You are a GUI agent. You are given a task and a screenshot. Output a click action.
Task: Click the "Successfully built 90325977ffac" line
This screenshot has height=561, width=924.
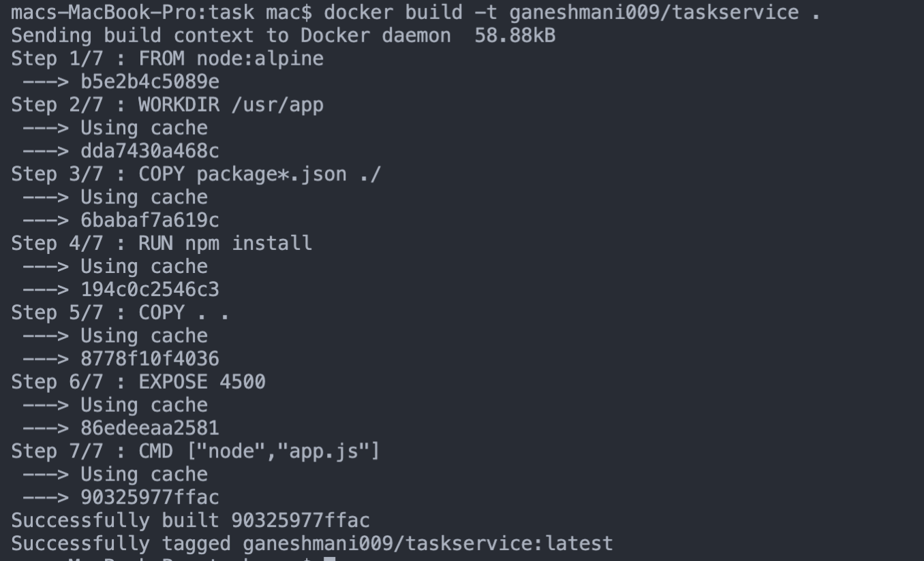[x=190, y=521]
